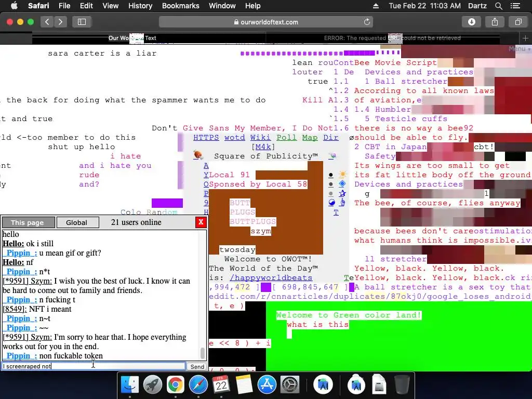Close the chat panel with red X
The image size is (532, 399).
201,222
